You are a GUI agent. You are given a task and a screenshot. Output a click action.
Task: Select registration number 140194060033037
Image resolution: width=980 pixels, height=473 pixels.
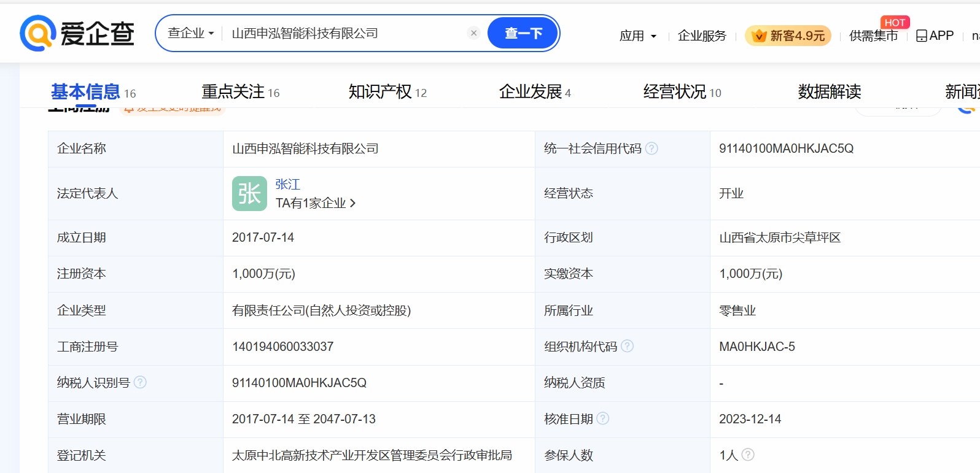(x=282, y=347)
